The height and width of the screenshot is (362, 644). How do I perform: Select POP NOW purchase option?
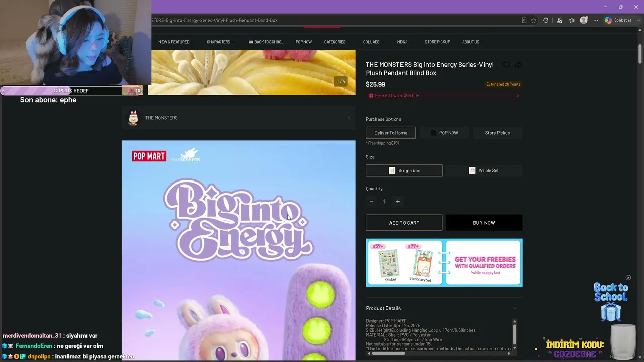pos(444,133)
